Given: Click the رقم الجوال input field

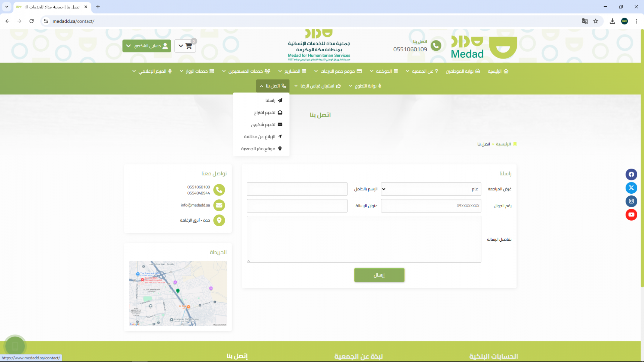Looking at the screenshot, I should click(431, 206).
